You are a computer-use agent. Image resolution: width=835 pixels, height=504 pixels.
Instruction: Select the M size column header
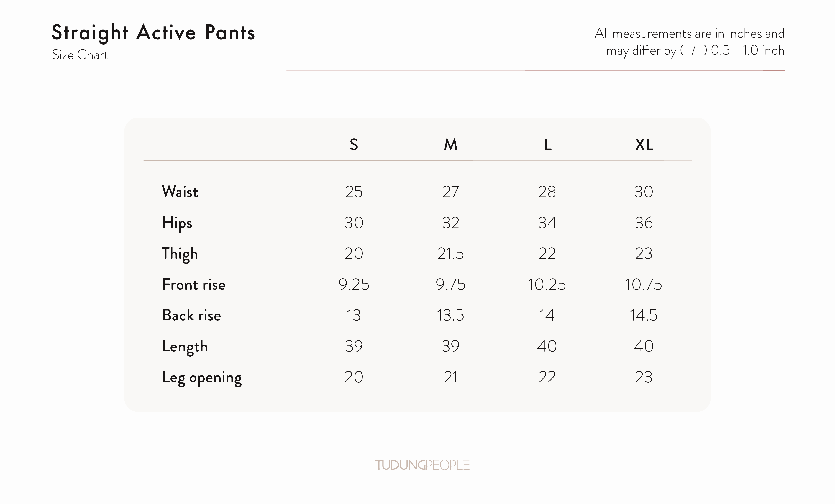pyautogui.click(x=451, y=145)
